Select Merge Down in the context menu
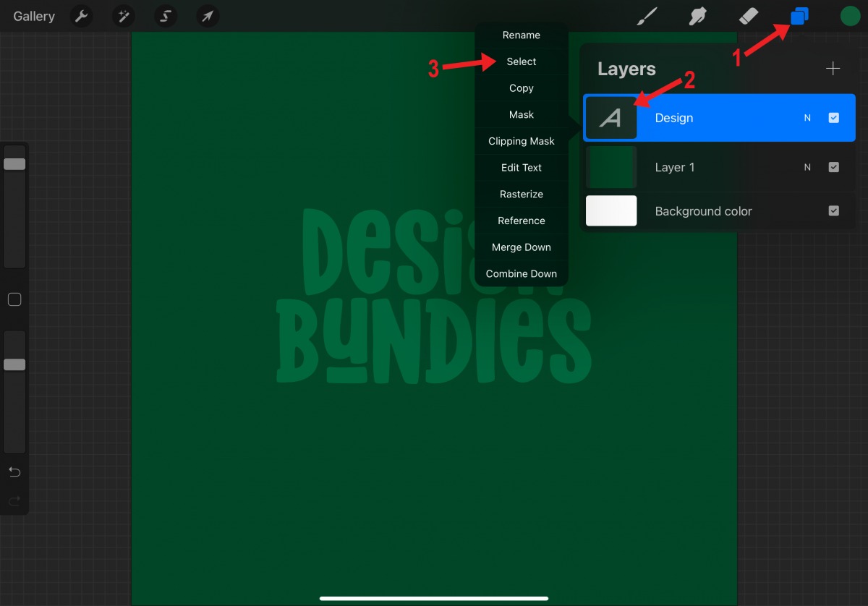 [x=522, y=247]
